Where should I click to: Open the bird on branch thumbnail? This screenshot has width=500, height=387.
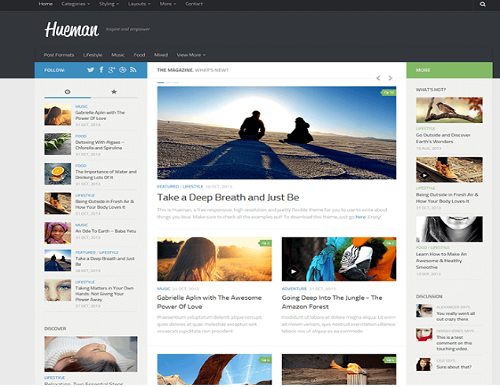pyautogui.click(x=449, y=110)
